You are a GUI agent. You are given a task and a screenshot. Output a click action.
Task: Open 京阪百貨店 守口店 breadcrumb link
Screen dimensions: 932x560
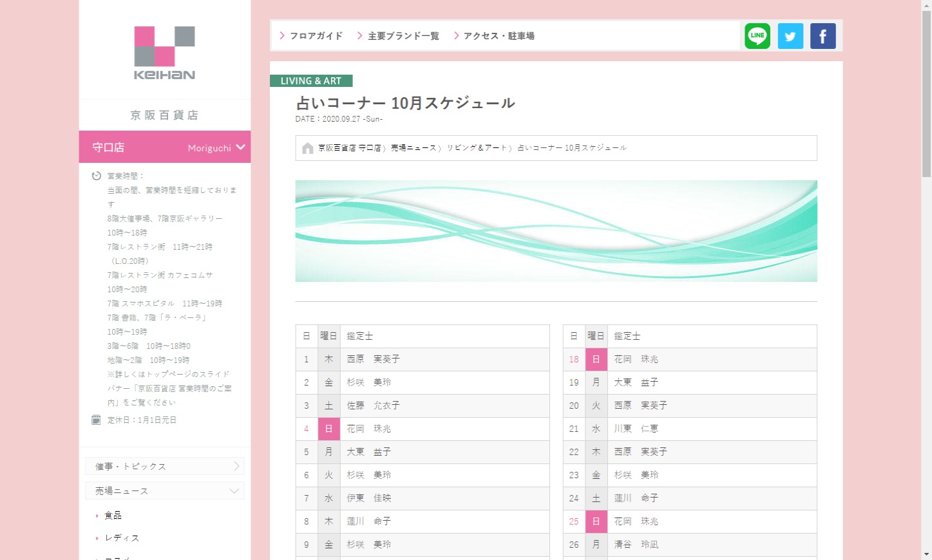350,148
